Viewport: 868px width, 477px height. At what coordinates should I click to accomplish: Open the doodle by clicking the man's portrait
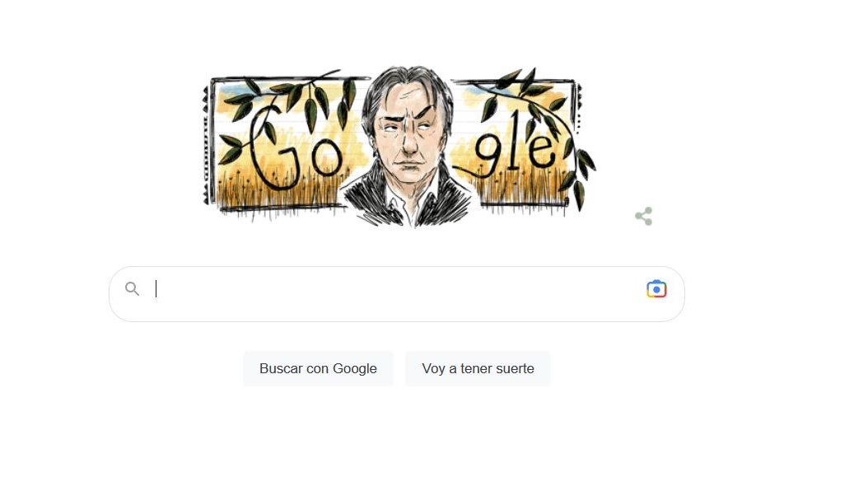(408, 145)
